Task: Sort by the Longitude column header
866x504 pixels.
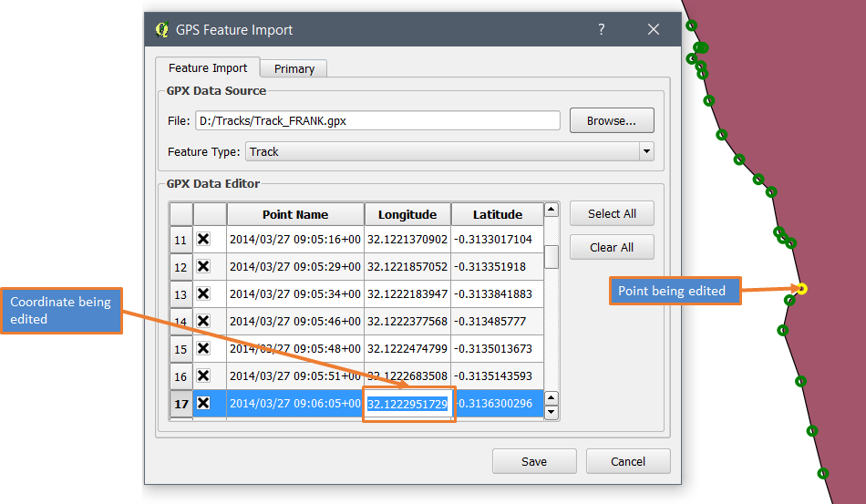Action: [407, 214]
